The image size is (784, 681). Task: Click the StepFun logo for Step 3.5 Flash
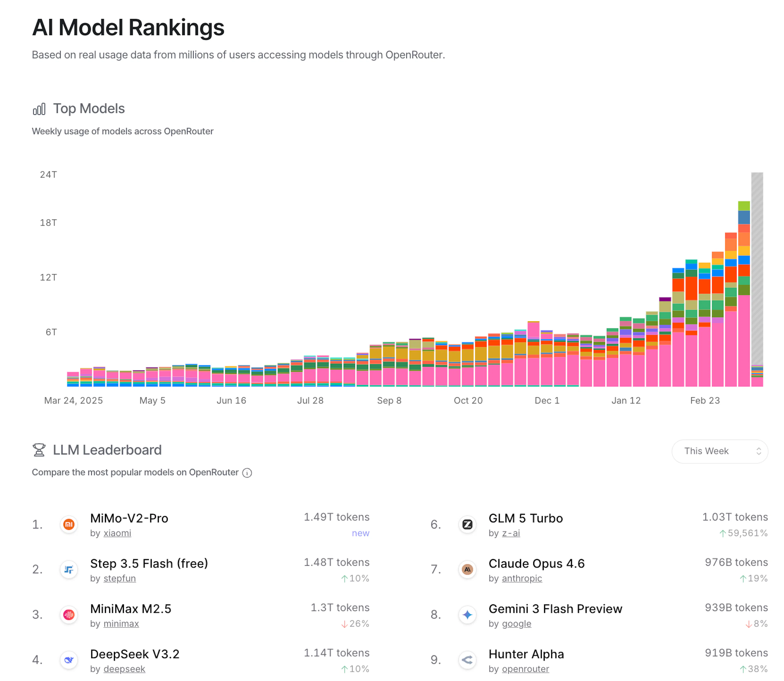69,570
